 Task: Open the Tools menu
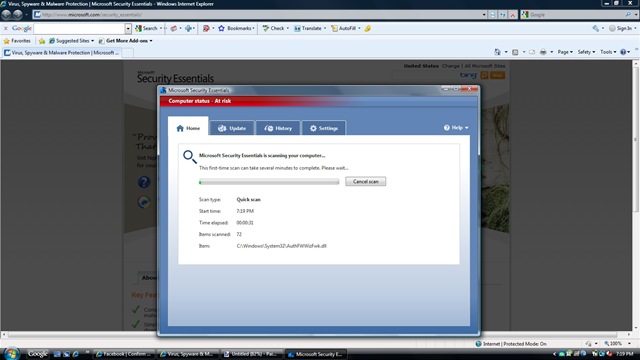[608, 52]
